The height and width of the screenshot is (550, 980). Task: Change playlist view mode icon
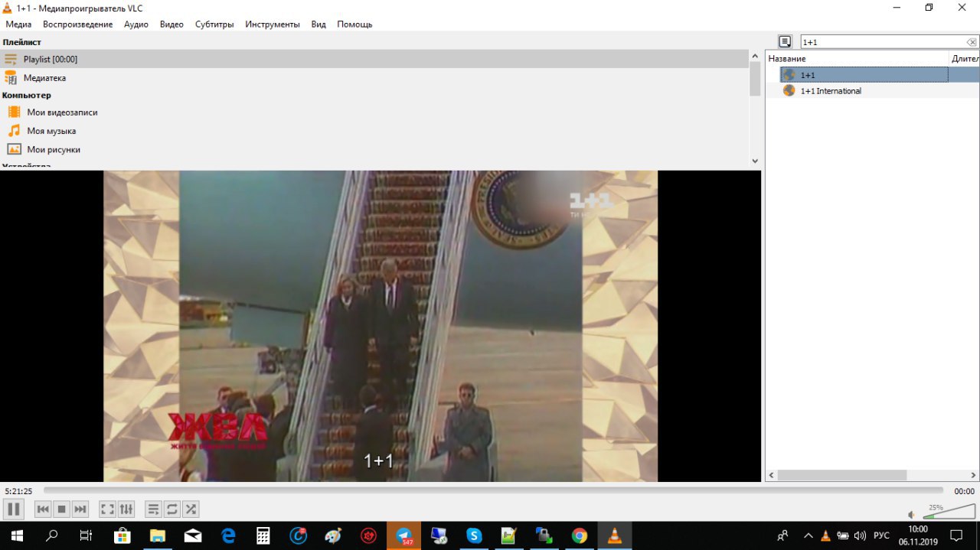click(785, 42)
